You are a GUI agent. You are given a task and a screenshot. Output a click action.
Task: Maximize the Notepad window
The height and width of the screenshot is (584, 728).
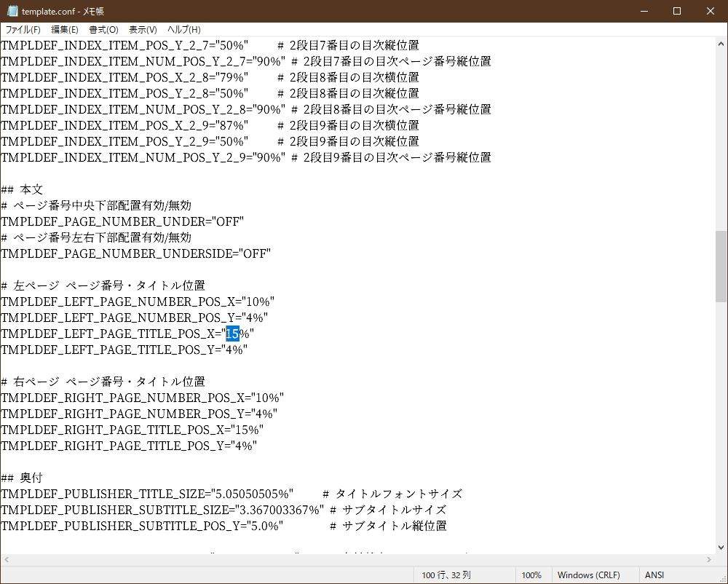(677, 11)
